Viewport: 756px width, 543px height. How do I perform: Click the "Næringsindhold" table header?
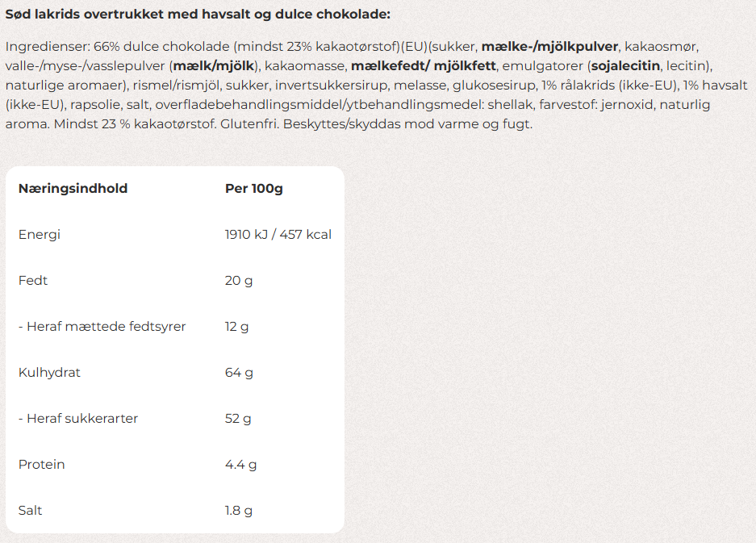(73, 189)
